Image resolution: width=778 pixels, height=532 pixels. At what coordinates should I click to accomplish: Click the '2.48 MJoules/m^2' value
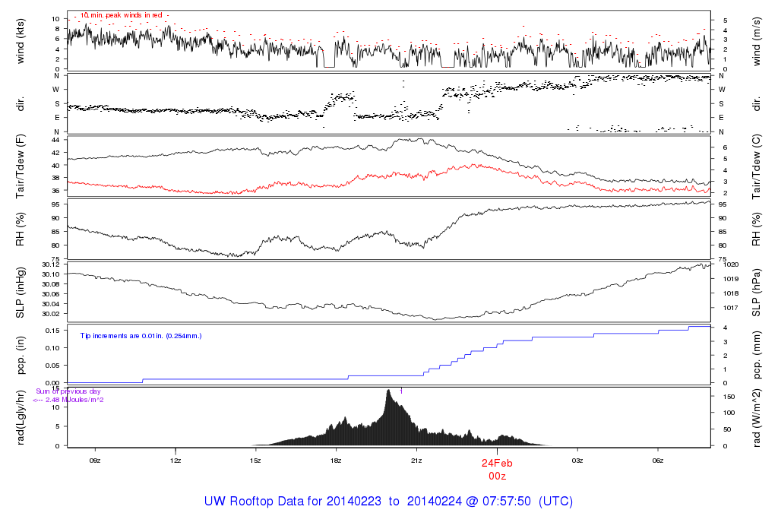[74, 400]
